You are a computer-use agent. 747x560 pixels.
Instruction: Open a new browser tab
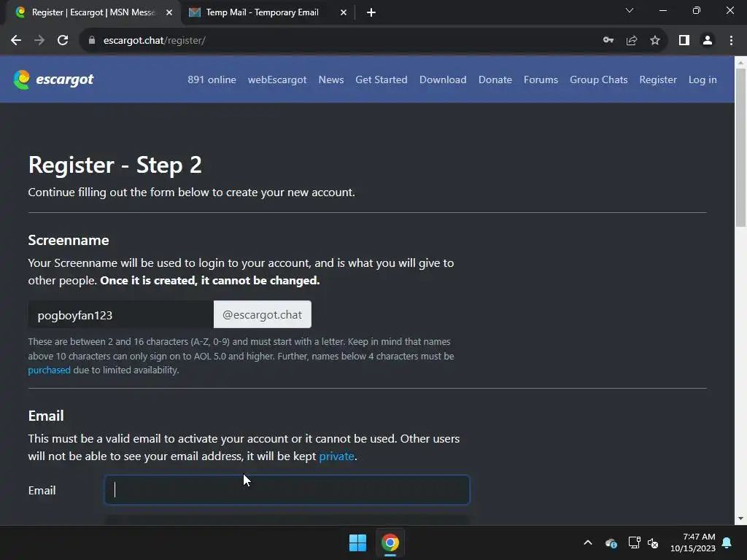click(x=371, y=12)
